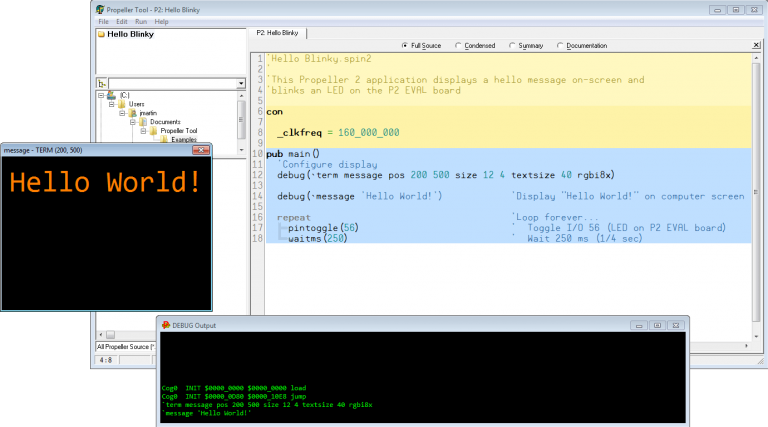This screenshot has height=427, width=768.
Task: Open the Run menu
Action: (x=141, y=21)
